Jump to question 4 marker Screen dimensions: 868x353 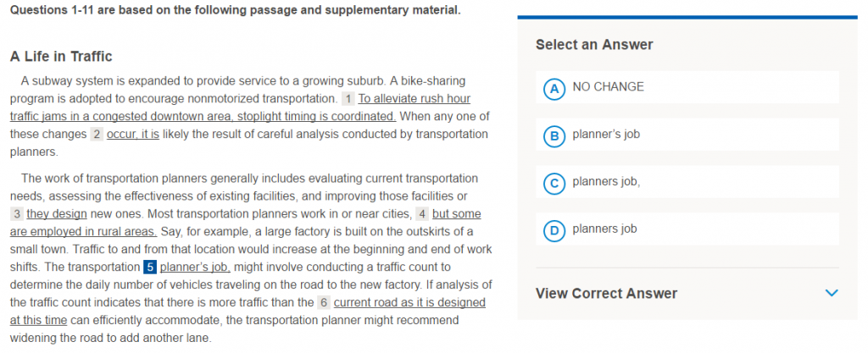click(x=422, y=214)
